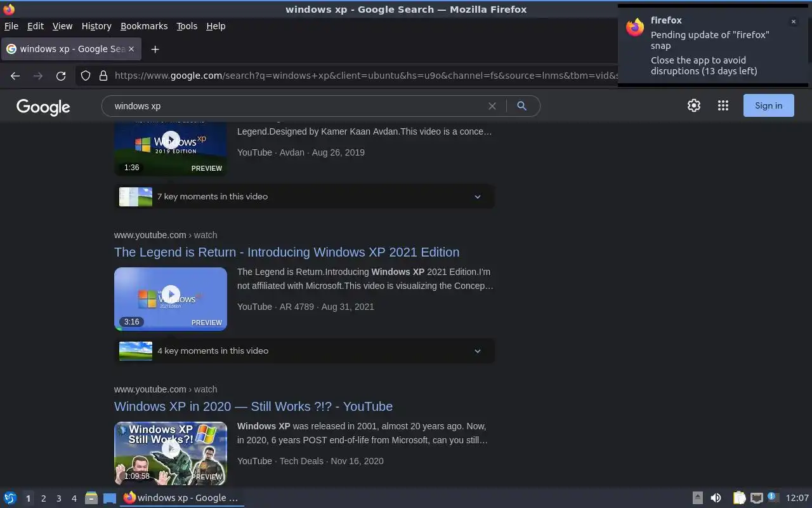
Task: Click the show desktop taskbar icon
Action: click(x=110, y=498)
